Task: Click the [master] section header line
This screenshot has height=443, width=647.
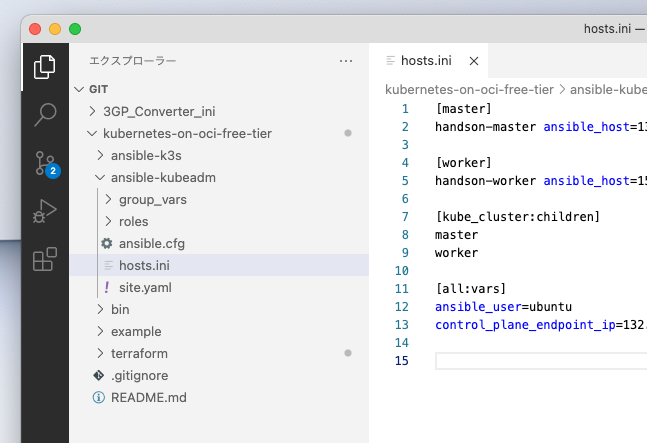Action: point(463,108)
